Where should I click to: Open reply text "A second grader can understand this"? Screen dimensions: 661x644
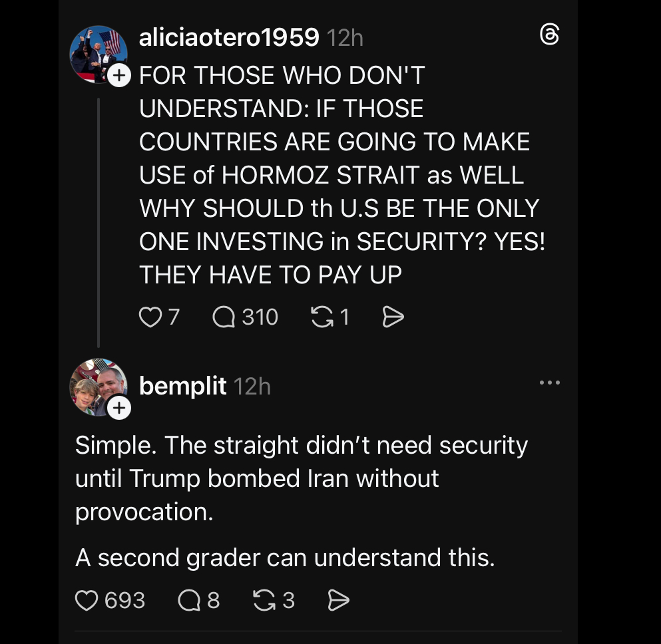coord(285,558)
